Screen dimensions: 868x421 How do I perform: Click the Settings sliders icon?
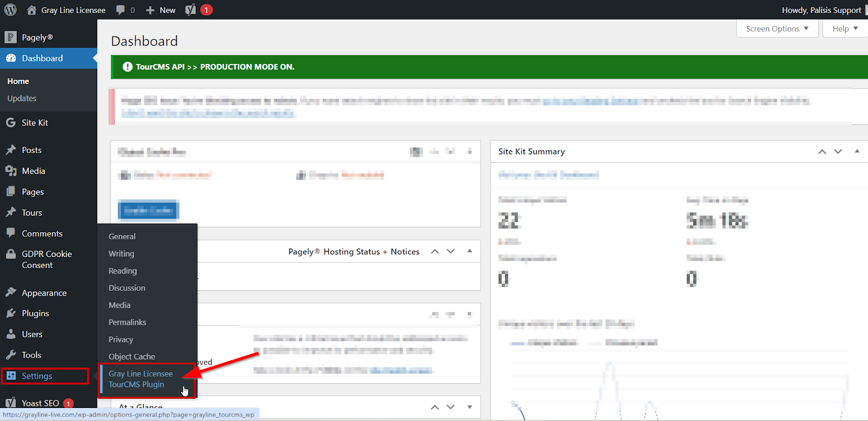coord(11,375)
